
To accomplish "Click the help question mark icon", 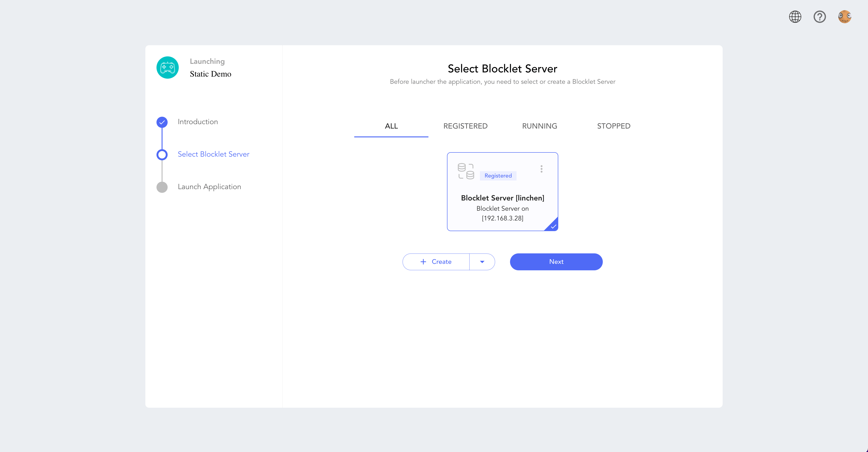I will tap(820, 17).
